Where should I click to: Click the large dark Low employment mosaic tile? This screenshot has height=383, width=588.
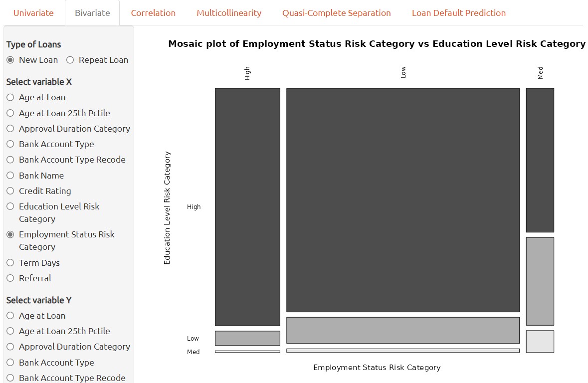click(x=402, y=199)
